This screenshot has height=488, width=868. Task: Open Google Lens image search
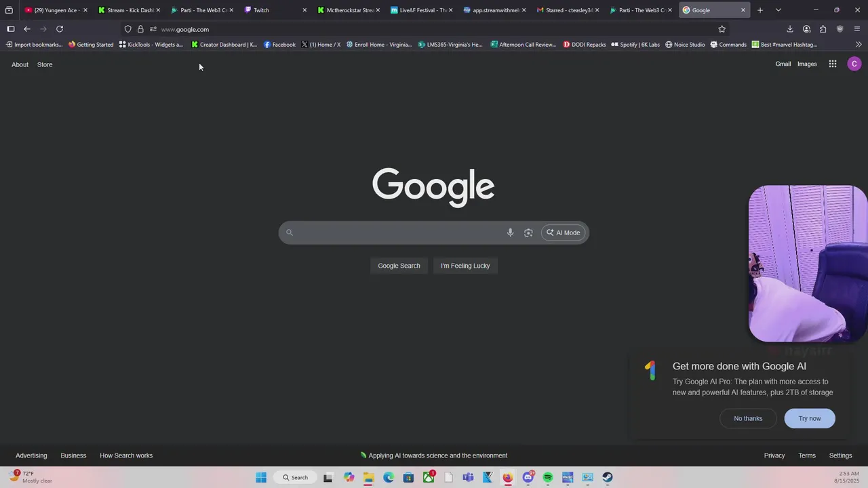(528, 232)
